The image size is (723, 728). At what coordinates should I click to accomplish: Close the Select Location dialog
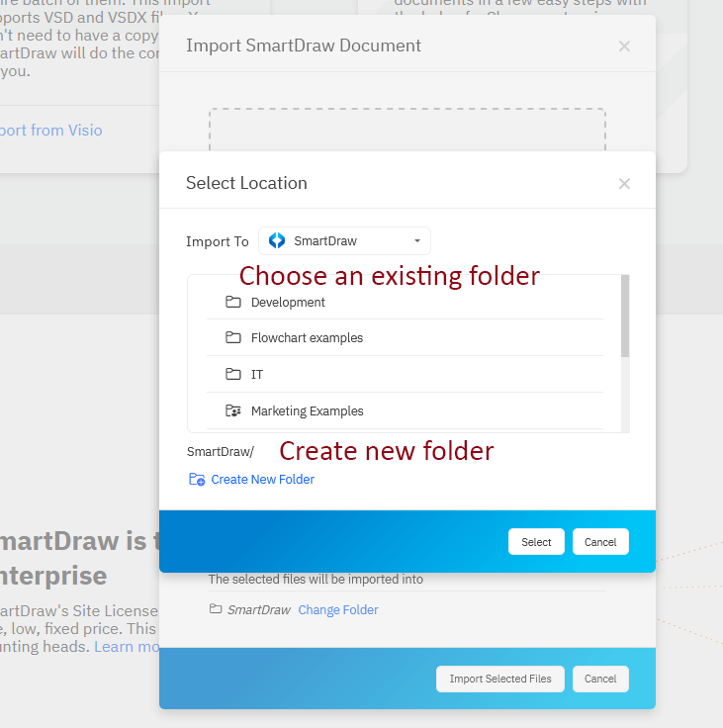pyautogui.click(x=624, y=183)
